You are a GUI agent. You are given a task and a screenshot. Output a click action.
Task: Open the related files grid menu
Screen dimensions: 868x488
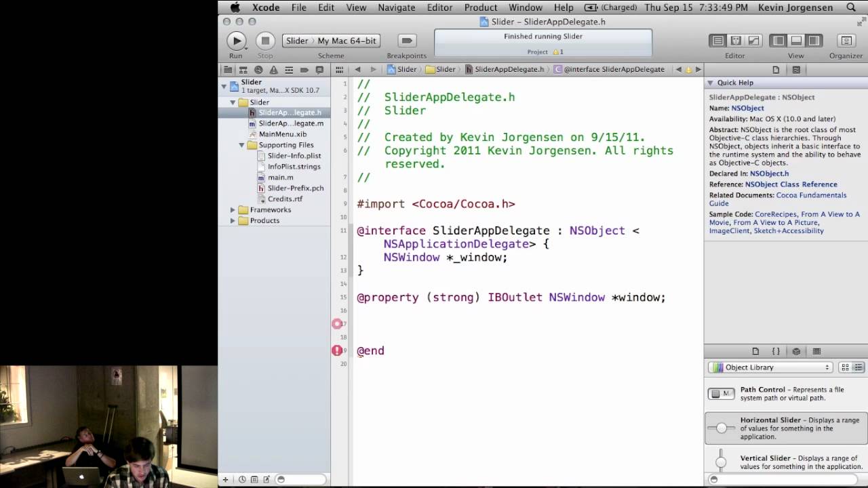click(340, 70)
